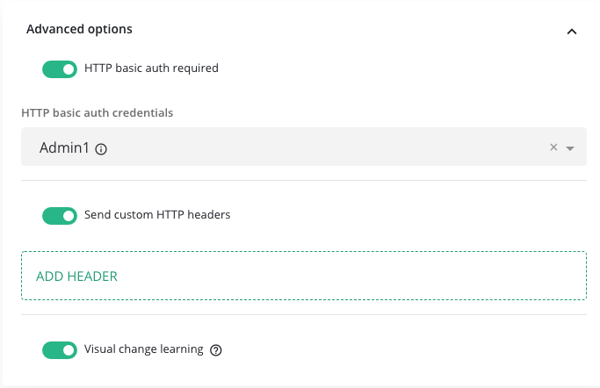Click inside the dashed add header box

click(x=304, y=276)
